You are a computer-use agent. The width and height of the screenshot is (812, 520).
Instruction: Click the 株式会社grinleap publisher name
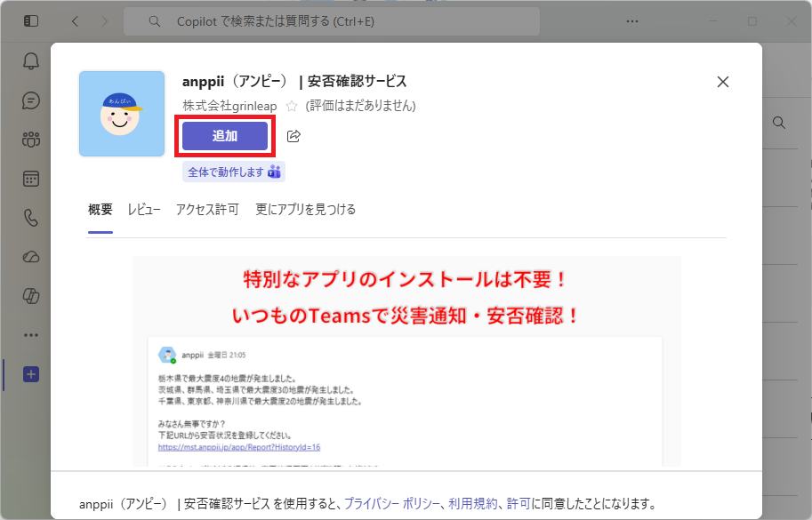(x=229, y=106)
